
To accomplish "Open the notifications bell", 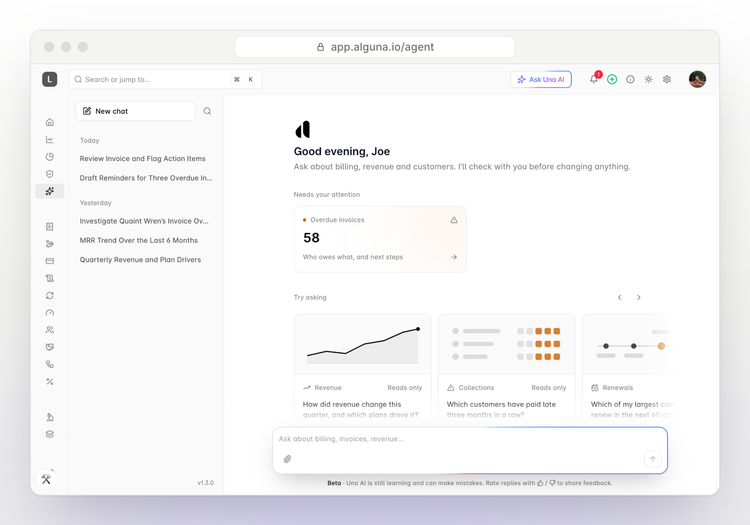I will [594, 79].
